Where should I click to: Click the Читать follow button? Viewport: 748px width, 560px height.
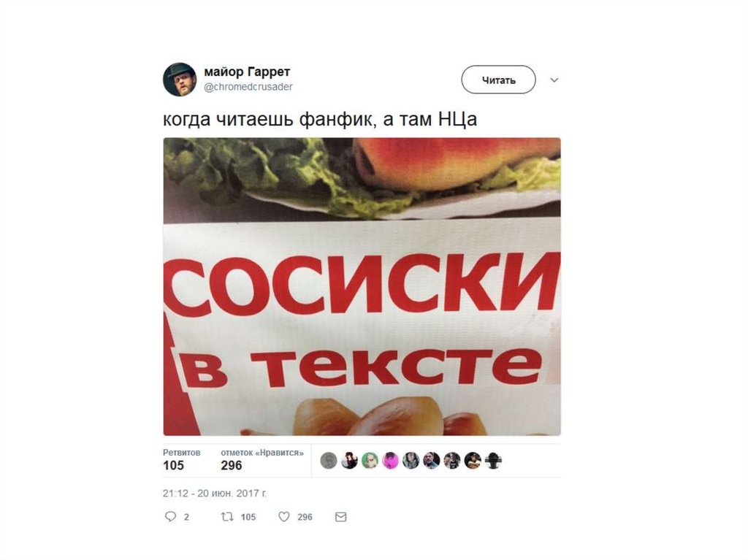pyautogui.click(x=498, y=80)
